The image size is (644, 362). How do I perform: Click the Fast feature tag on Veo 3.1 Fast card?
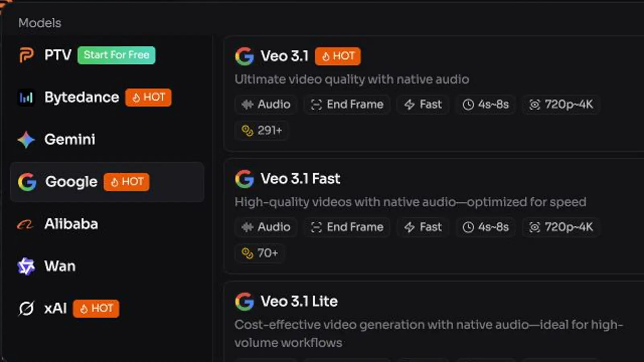click(x=423, y=227)
